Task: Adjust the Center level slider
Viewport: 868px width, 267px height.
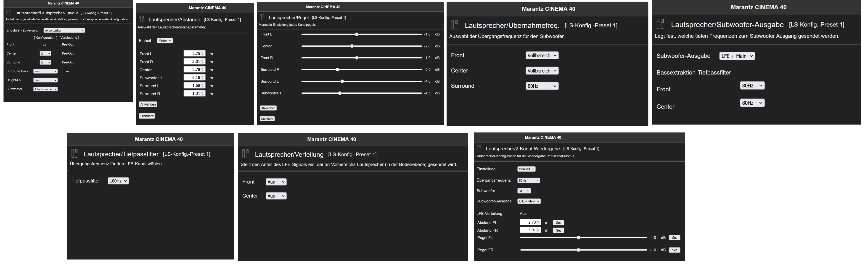Action: pos(352,46)
